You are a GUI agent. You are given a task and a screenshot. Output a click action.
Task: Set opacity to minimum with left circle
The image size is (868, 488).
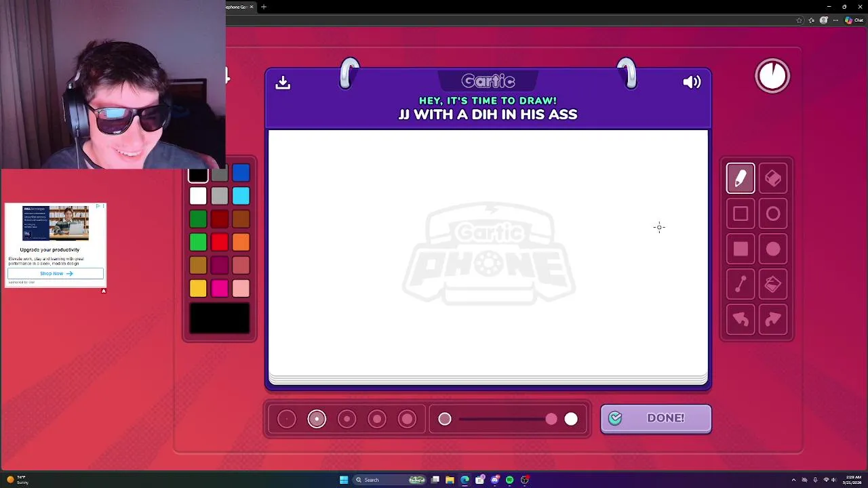coord(445,420)
